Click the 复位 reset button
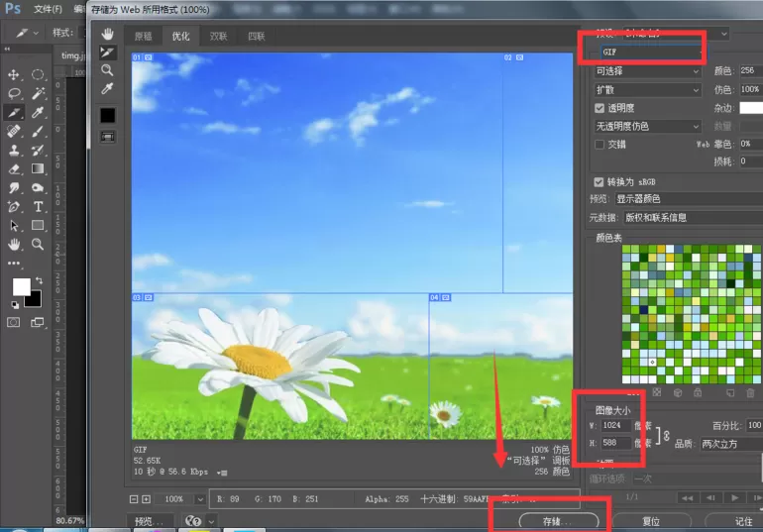The height and width of the screenshot is (532, 763). pos(651,521)
